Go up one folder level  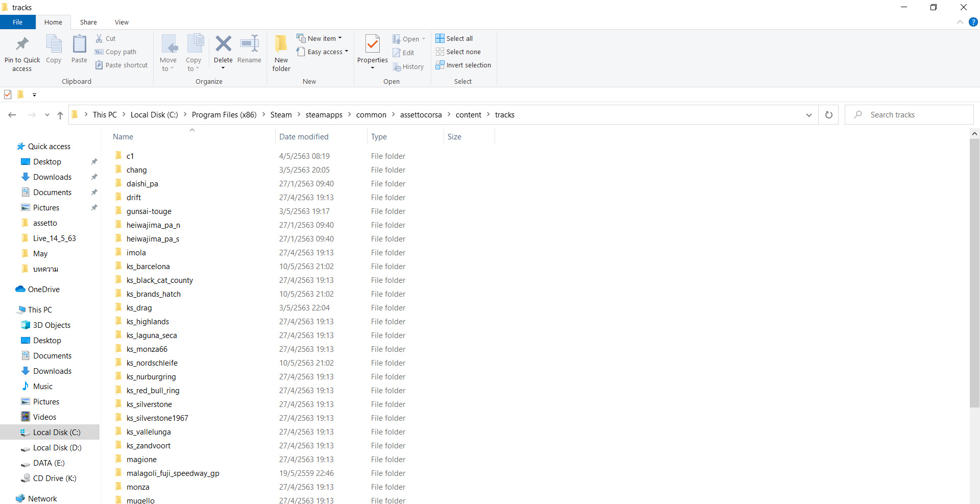click(x=60, y=115)
